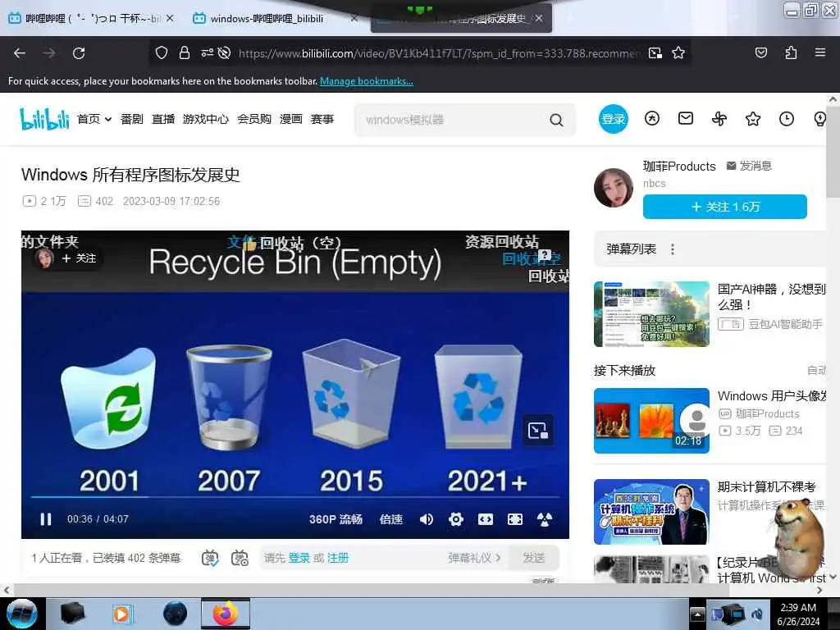Open Firefox application menu

[x=820, y=52]
